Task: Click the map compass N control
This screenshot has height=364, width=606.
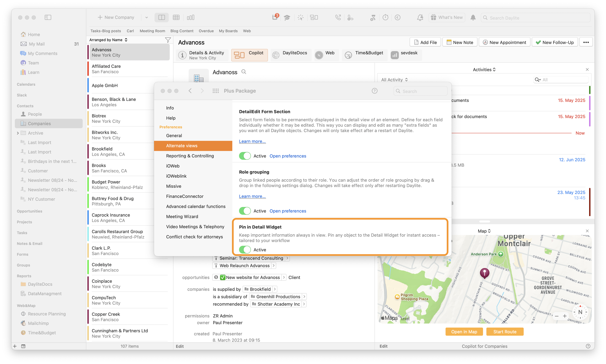Action: (x=580, y=312)
